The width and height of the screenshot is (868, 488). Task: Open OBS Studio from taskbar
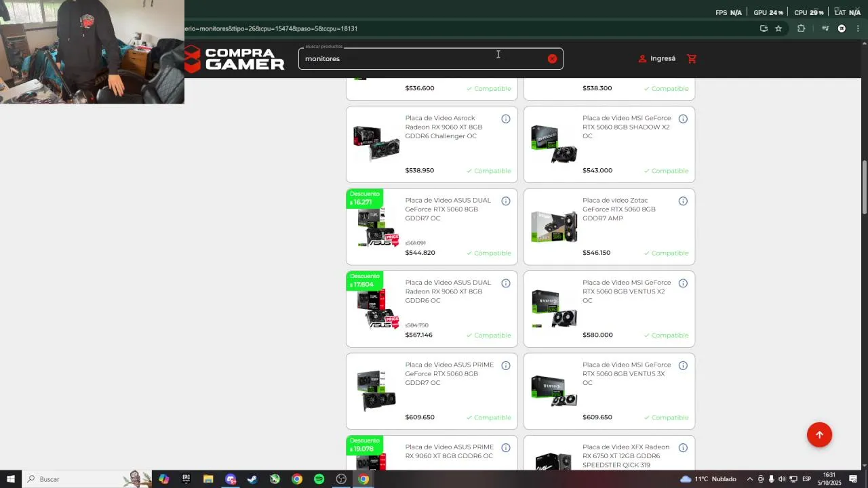(x=341, y=479)
